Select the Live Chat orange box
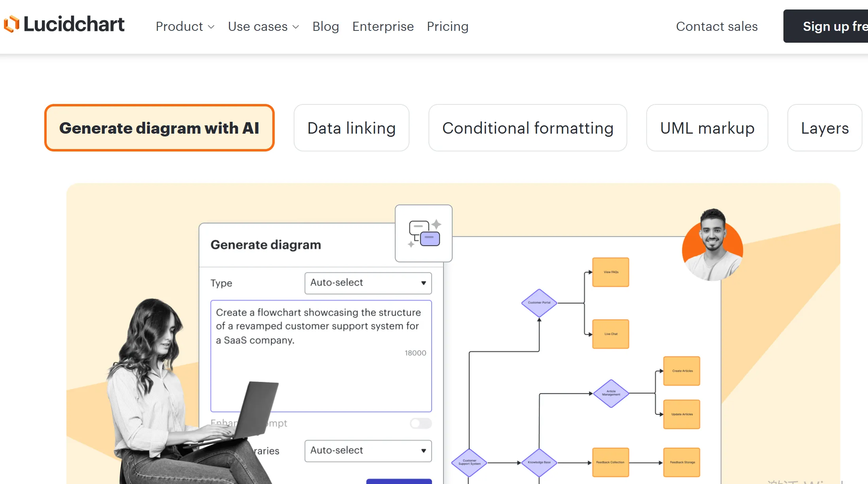Image resolution: width=868 pixels, height=484 pixels. coord(611,334)
